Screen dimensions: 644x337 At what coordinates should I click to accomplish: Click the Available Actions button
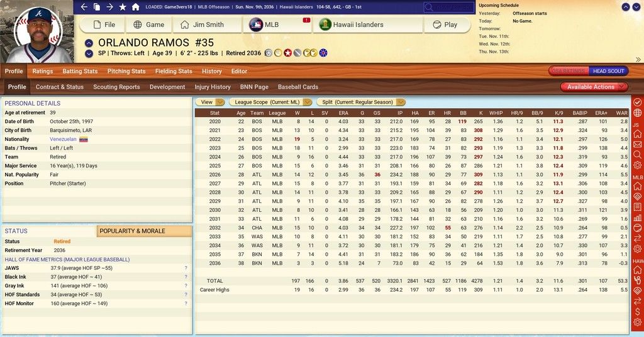(x=594, y=87)
